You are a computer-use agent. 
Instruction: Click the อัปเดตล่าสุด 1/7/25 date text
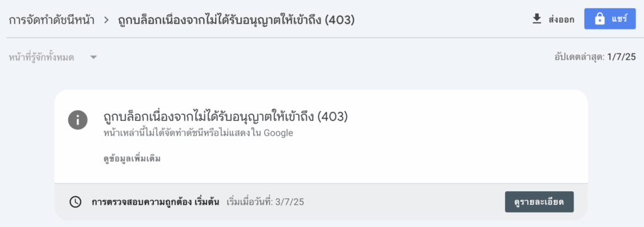tap(595, 57)
